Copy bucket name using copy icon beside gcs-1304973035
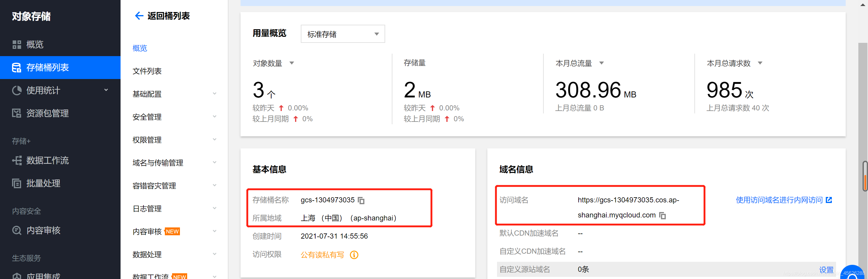The width and height of the screenshot is (868, 279). (361, 200)
